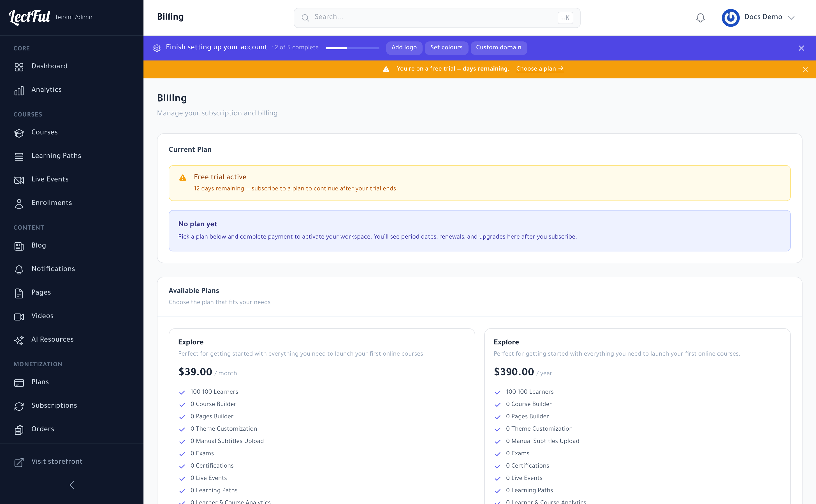
Task: Click "100 100 Learners" in the monthly plan
Action: [214, 392]
